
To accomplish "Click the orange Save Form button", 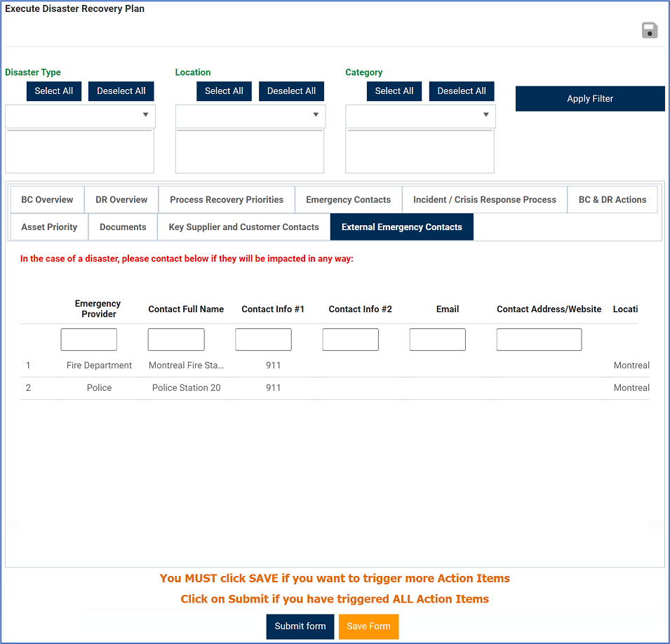I will click(x=368, y=626).
